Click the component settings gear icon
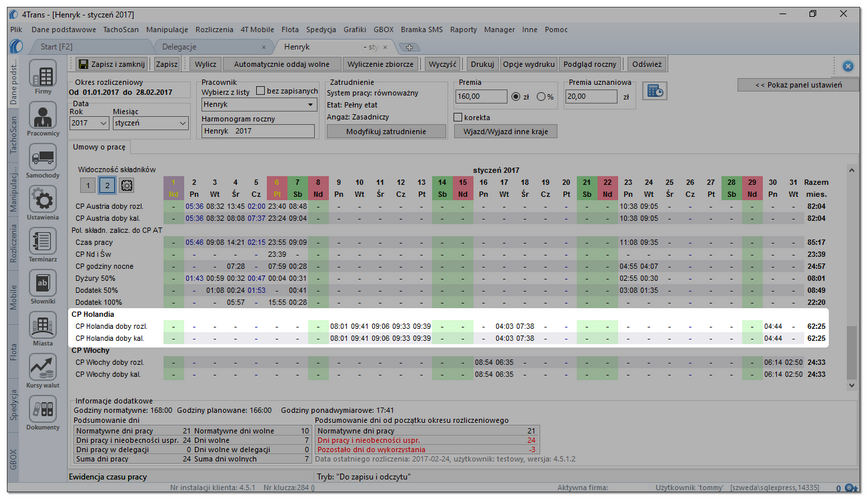Viewport: 867px width, 499px height. [x=127, y=185]
